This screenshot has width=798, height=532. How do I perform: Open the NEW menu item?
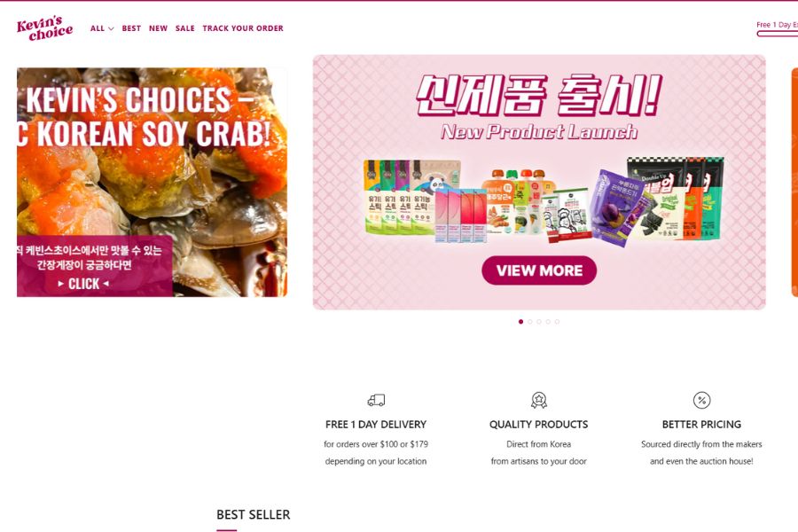pos(159,28)
